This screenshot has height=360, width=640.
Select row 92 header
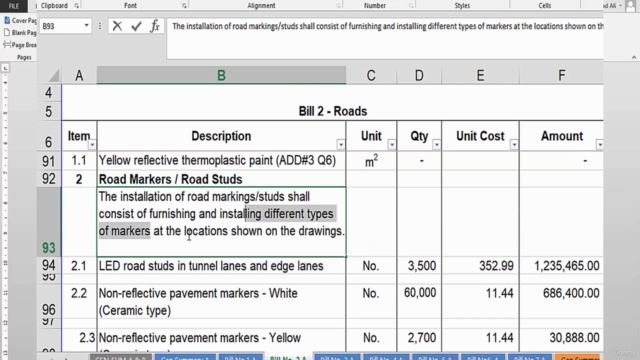[49, 179]
